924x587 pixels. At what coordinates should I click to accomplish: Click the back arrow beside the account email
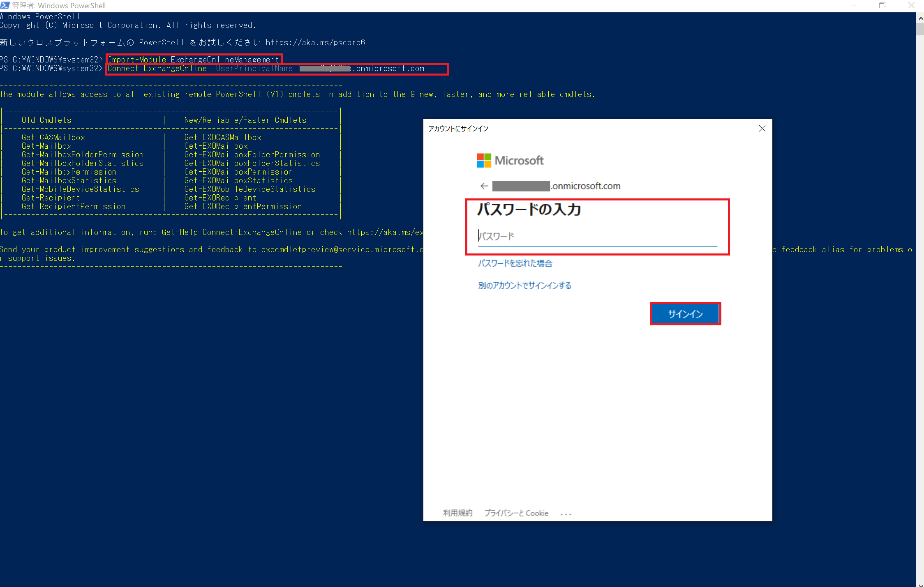484,186
